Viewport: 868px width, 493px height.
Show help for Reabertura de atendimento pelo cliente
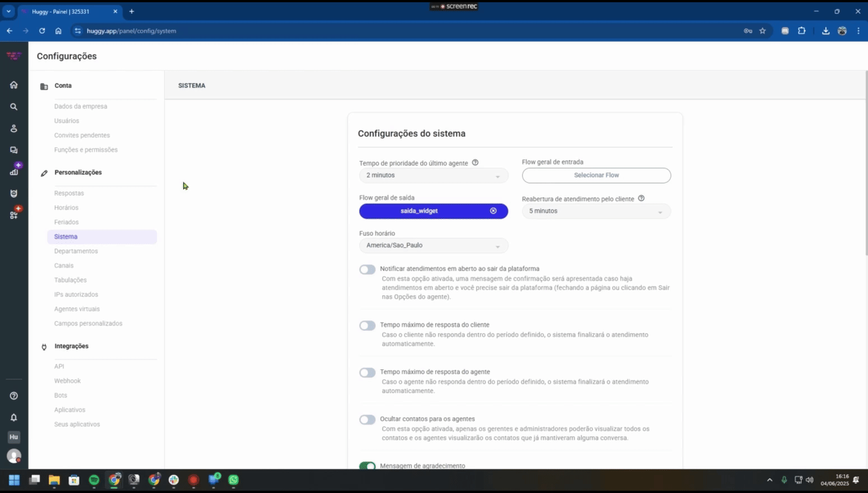click(x=641, y=198)
